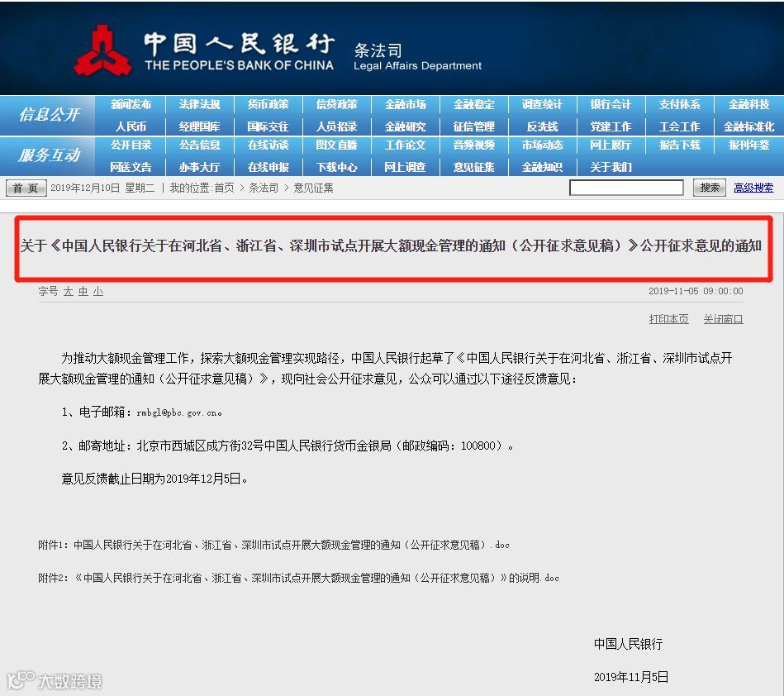Go to 信贷政策 section
This screenshot has height=696, width=784.
point(336,105)
